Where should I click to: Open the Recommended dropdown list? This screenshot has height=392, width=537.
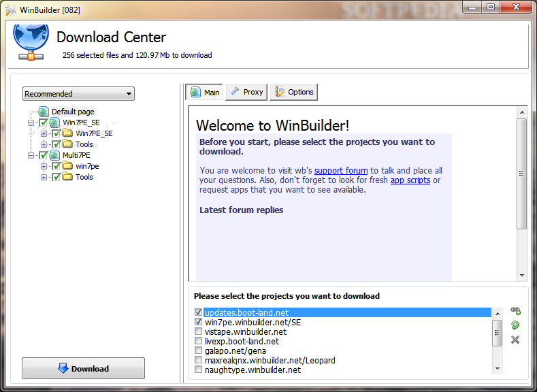point(78,94)
